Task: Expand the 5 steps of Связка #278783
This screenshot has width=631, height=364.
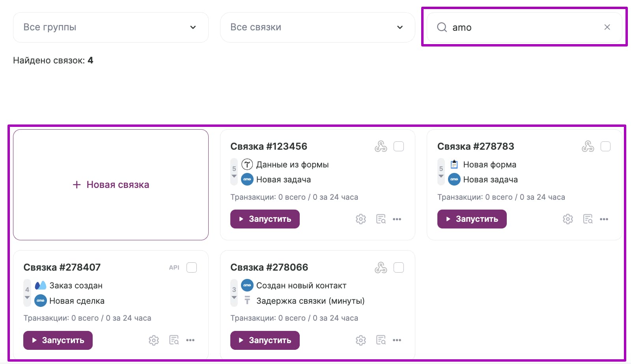Action: [441, 172]
